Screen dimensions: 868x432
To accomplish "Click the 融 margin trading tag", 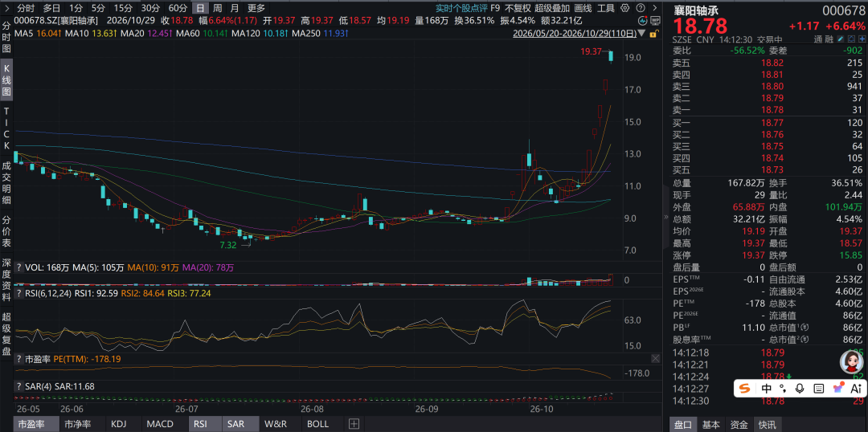I will click(x=830, y=40).
